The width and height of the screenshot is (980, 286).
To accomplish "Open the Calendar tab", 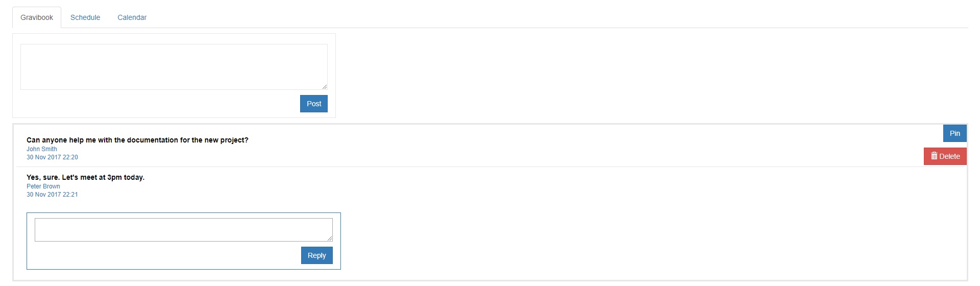I will click(132, 17).
